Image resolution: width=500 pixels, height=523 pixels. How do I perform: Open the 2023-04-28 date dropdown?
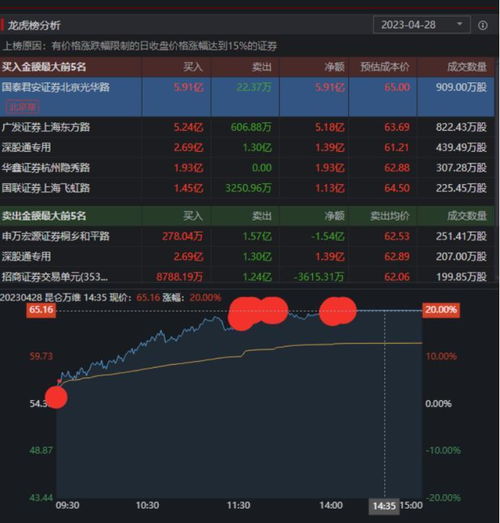pos(422,25)
